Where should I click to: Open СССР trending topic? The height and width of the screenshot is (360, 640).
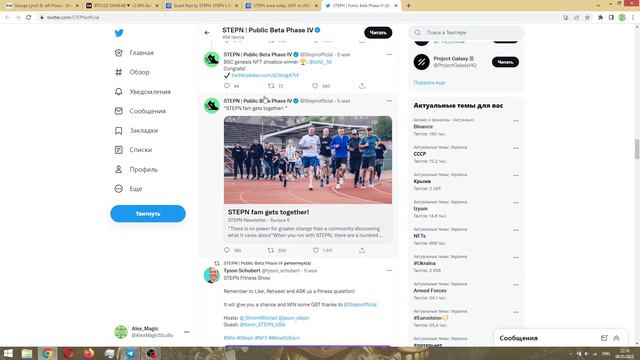(x=420, y=154)
